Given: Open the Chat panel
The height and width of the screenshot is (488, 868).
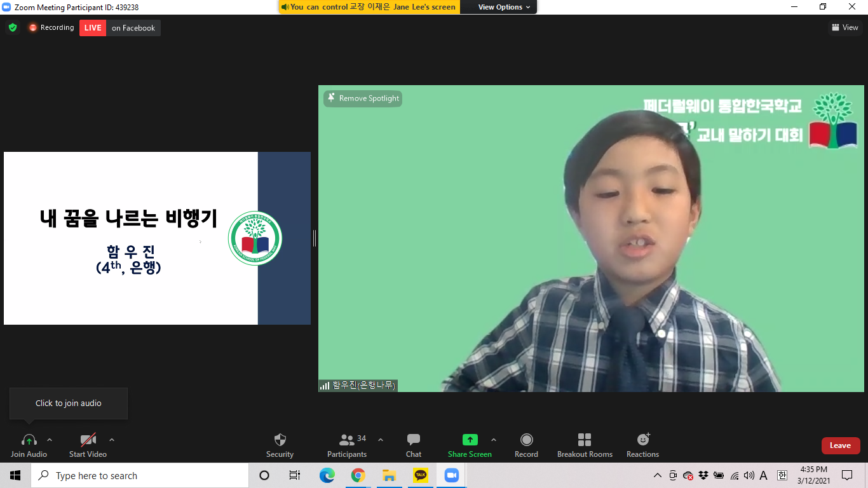Looking at the screenshot, I should (x=414, y=440).
